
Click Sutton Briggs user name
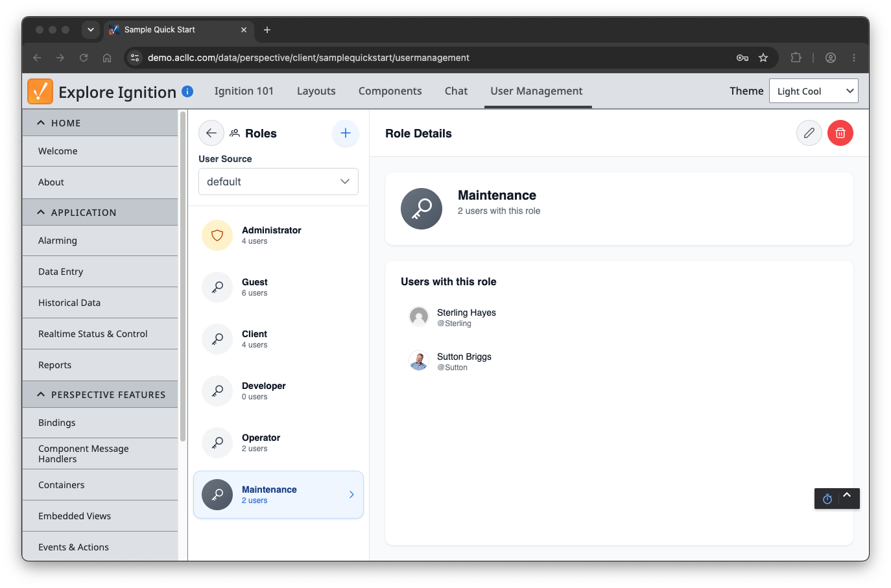click(x=464, y=357)
